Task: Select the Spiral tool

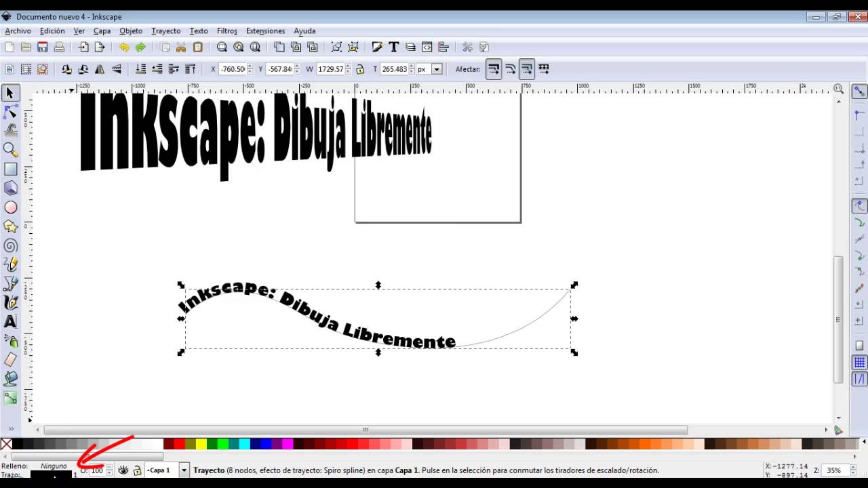Action: click(x=10, y=245)
